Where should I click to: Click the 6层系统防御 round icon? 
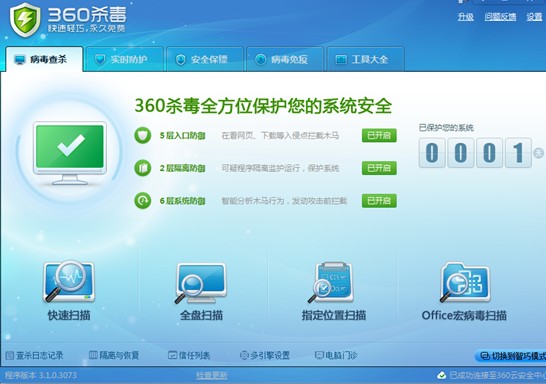click(143, 201)
